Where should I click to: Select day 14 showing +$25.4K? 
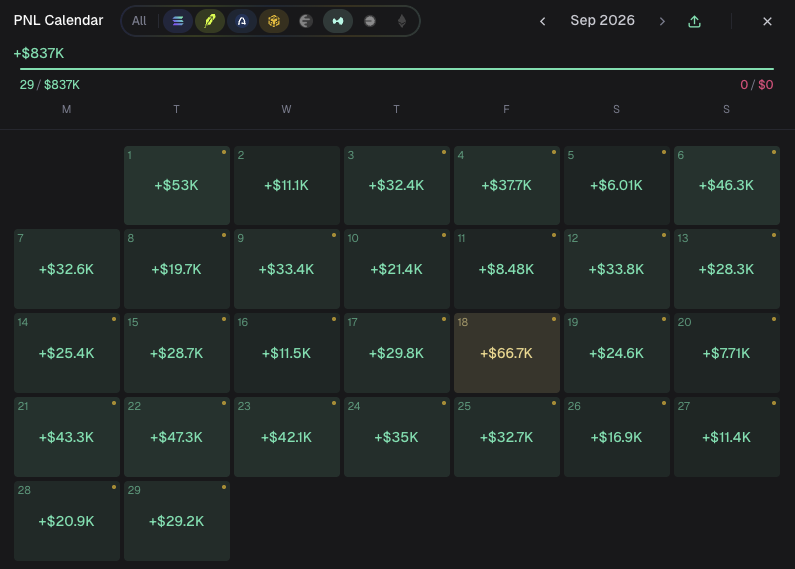(67, 353)
